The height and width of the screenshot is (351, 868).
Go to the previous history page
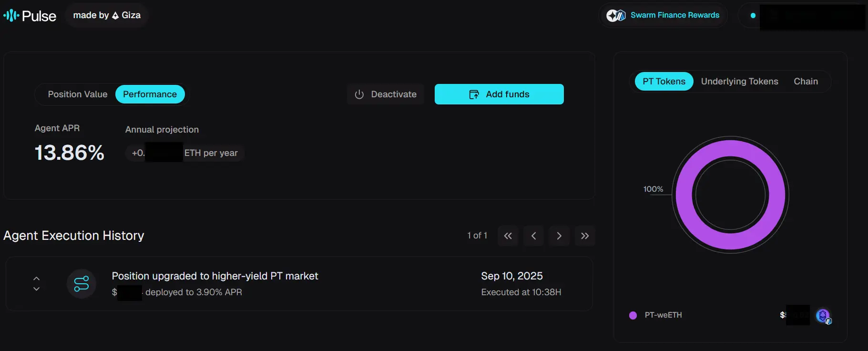pos(533,236)
